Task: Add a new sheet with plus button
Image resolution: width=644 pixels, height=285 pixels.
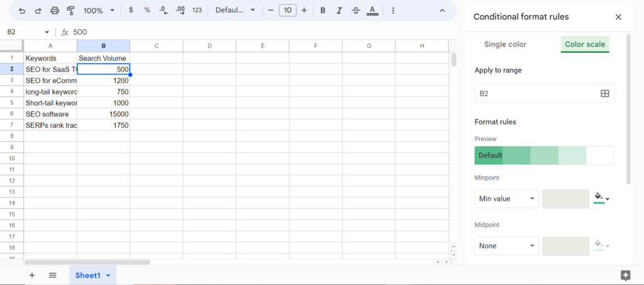Action: [32, 276]
